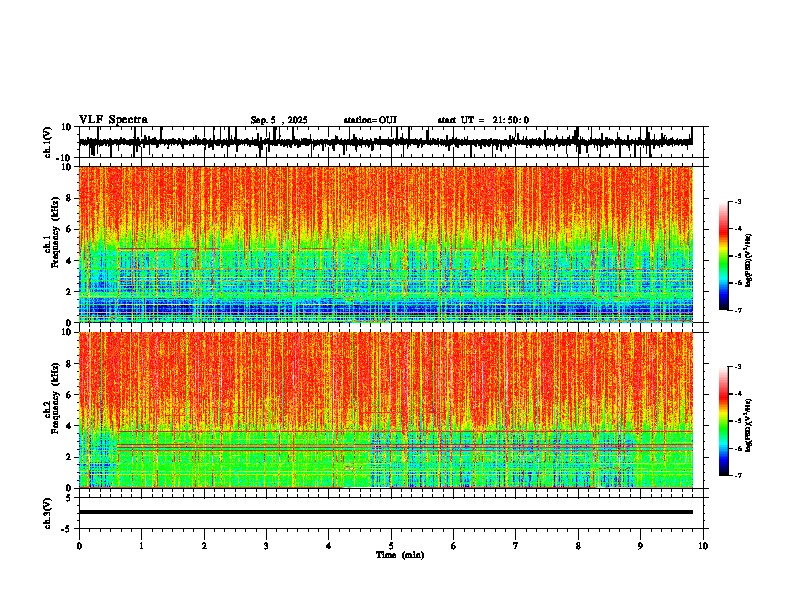The height and width of the screenshot is (612, 792).
Task: Click the 'ch.1(V)' waveform axis label
Action: pos(48,142)
